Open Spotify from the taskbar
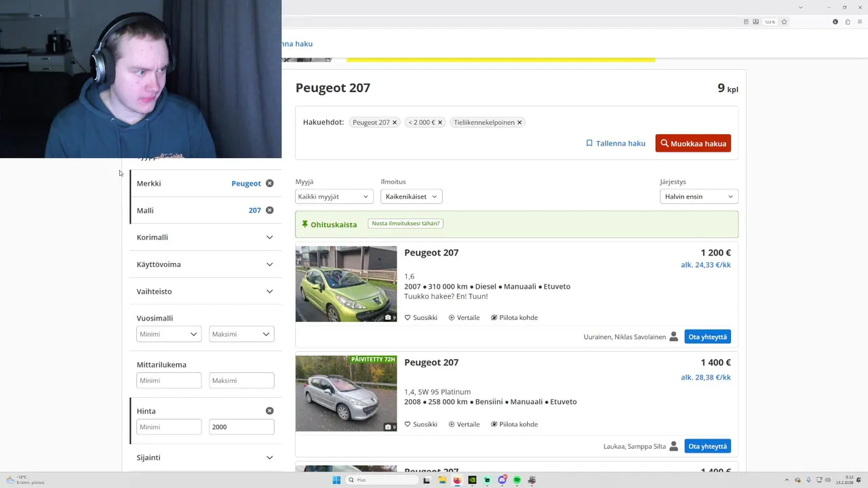The height and width of the screenshot is (488, 868). coord(517,480)
